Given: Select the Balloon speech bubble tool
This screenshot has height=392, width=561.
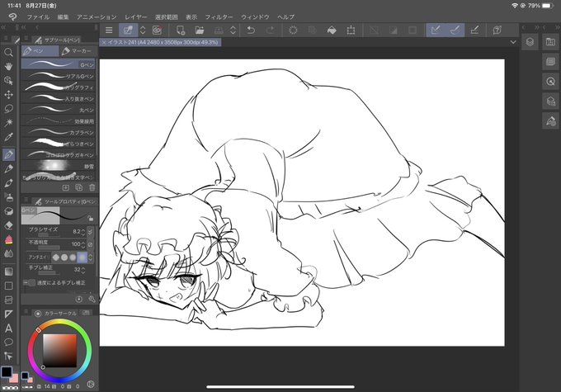Looking at the screenshot, I should [8, 342].
